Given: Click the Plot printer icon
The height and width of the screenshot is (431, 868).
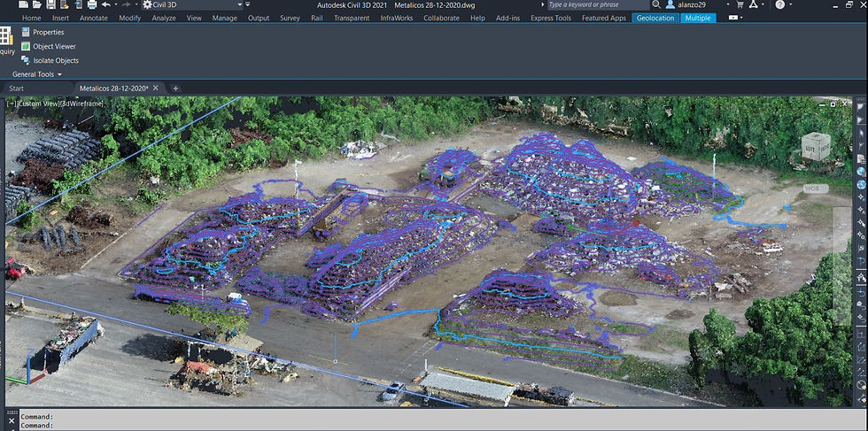Looking at the screenshot, I should point(92,4).
